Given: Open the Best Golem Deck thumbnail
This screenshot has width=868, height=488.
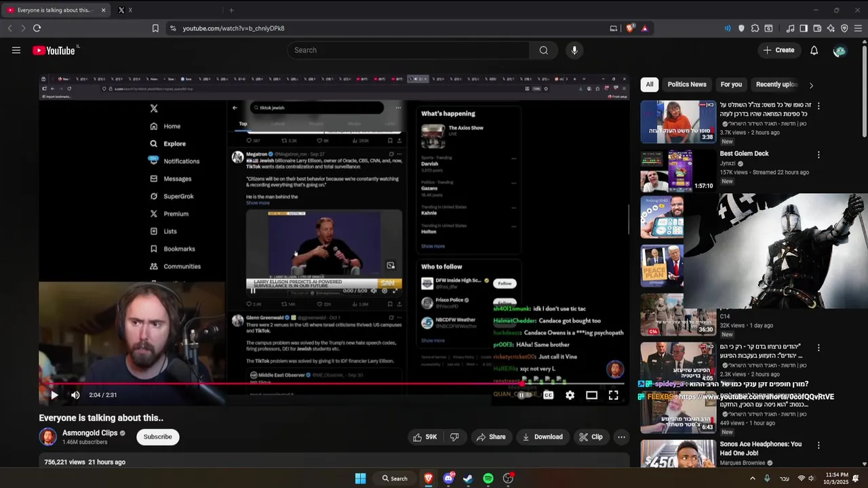Looking at the screenshot, I should pyautogui.click(x=678, y=171).
